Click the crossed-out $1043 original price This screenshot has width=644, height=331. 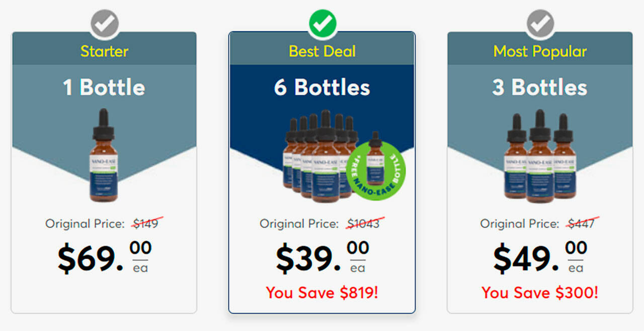pos(363,223)
